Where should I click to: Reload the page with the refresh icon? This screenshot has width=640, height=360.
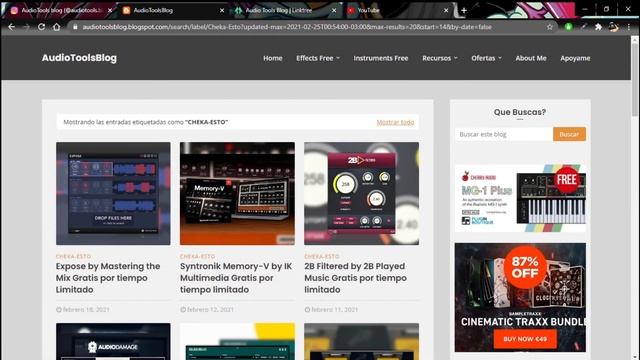[x=42, y=27]
